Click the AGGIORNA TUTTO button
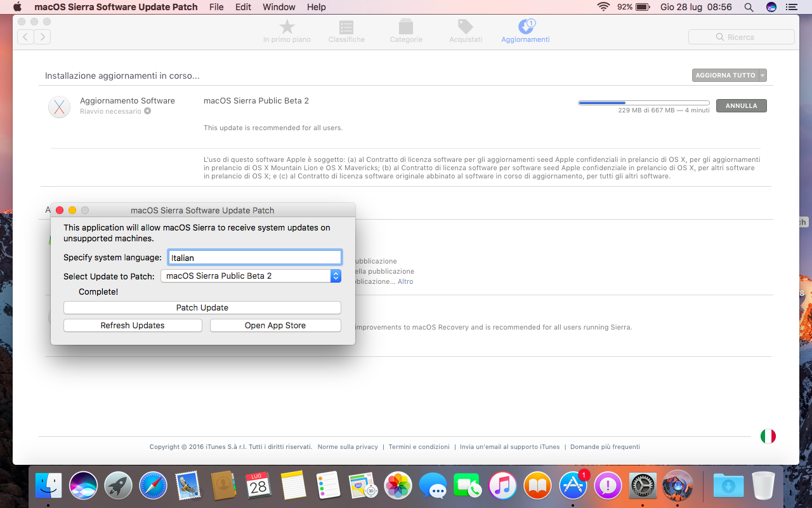The width and height of the screenshot is (812, 508). tap(725, 76)
